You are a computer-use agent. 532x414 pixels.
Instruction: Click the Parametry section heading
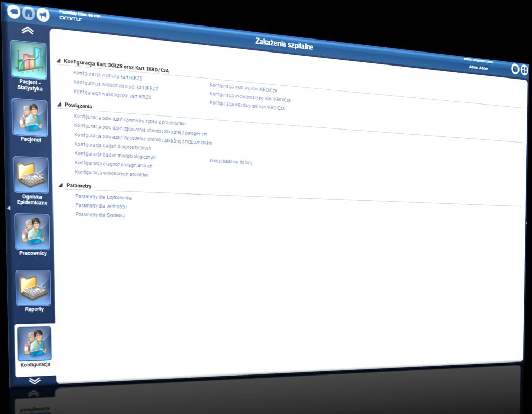[x=79, y=186]
